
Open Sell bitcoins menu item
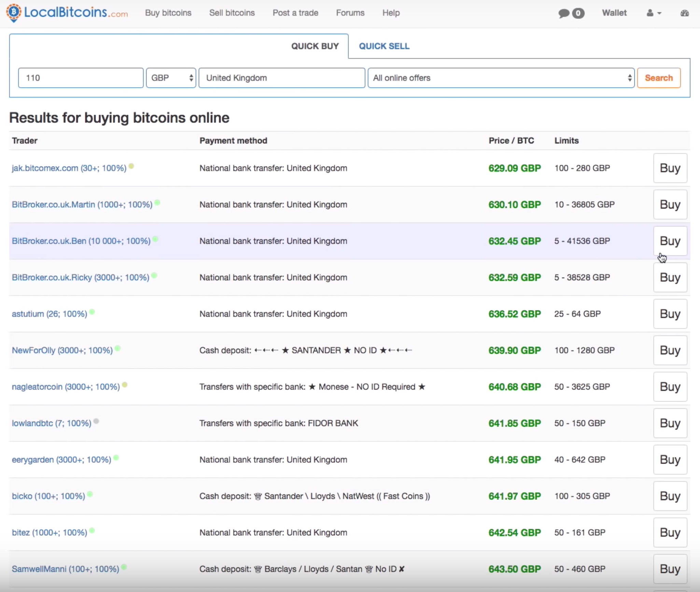pyautogui.click(x=232, y=13)
